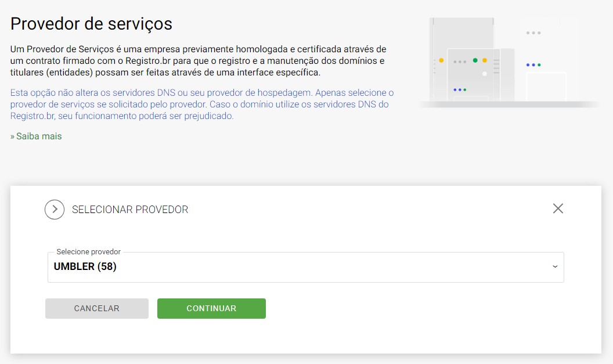Click the circled chevron icon beside Selecionar Provedor

pos(55,210)
